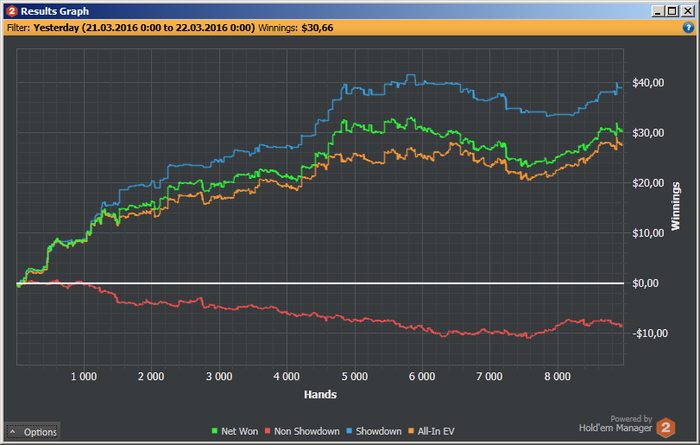Click the -$10,00 axis label
Image resolution: width=700 pixels, height=445 pixels.
(650, 333)
